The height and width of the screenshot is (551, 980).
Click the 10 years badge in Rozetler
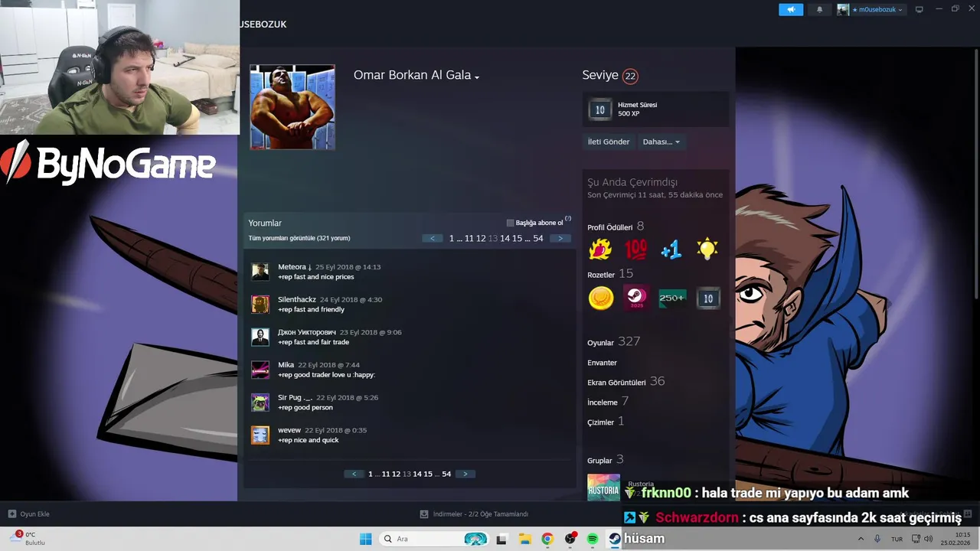coord(707,298)
